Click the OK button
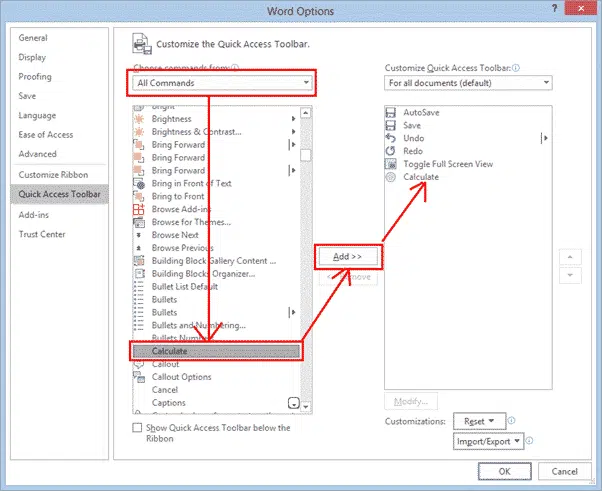Image resolution: width=602 pixels, height=491 pixels. (x=504, y=471)
